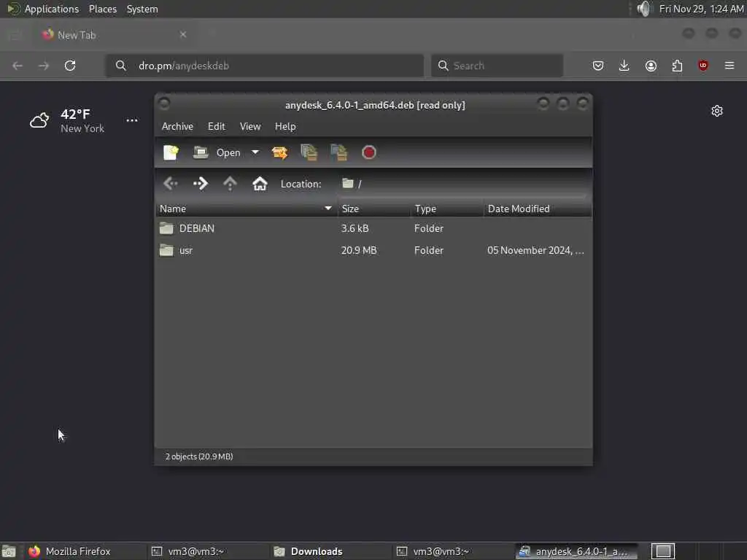Viewport: 747px width, 560px height.
Task: Click the Show Desktop taskbar icon
Action: (x=9, y=551)
